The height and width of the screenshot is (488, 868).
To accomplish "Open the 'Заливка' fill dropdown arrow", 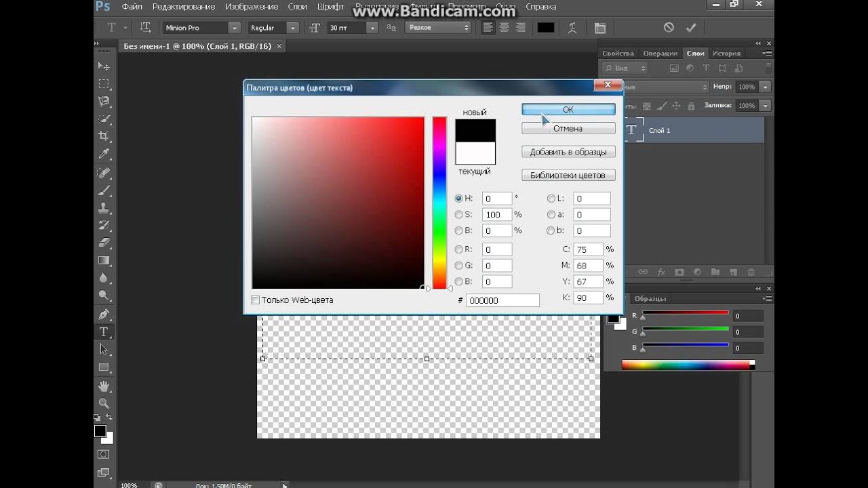I will [x=765, y=106].
